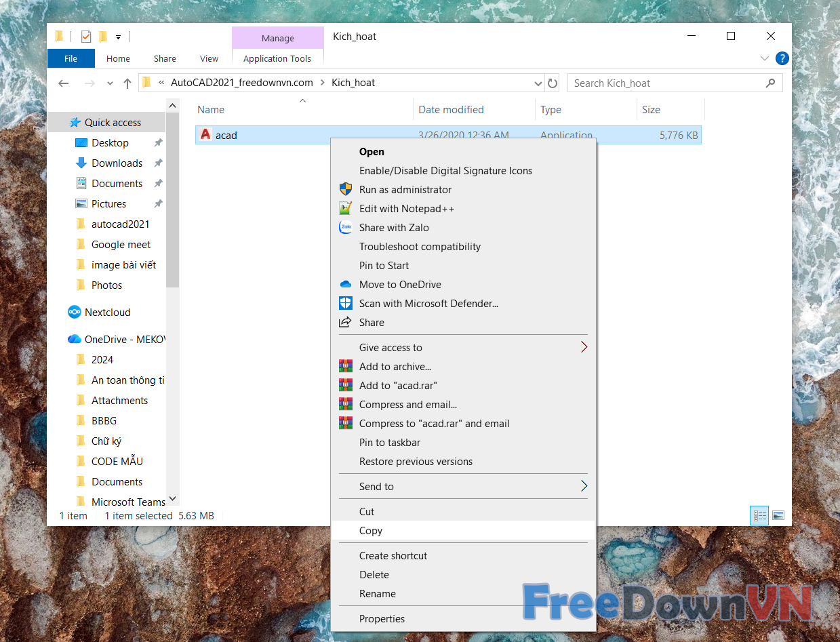Click the refresh icon next to address bar
840x642 pixels.
point(553,83)
